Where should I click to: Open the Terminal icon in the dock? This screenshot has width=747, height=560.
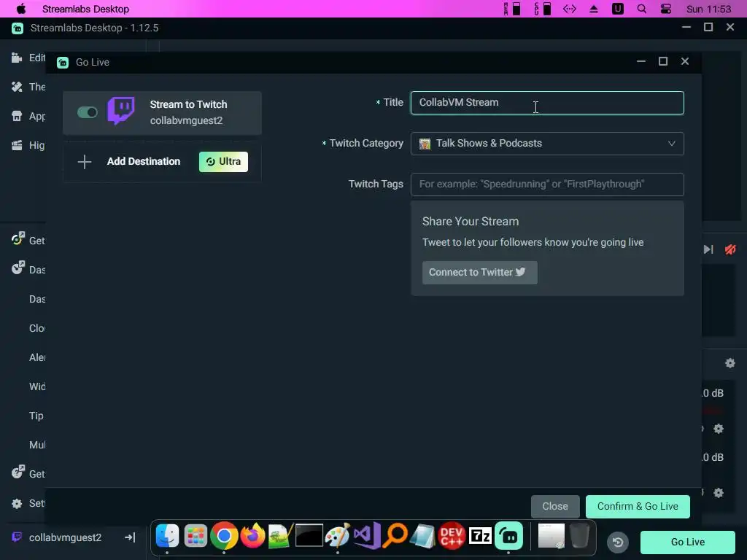tap(309, 536)
